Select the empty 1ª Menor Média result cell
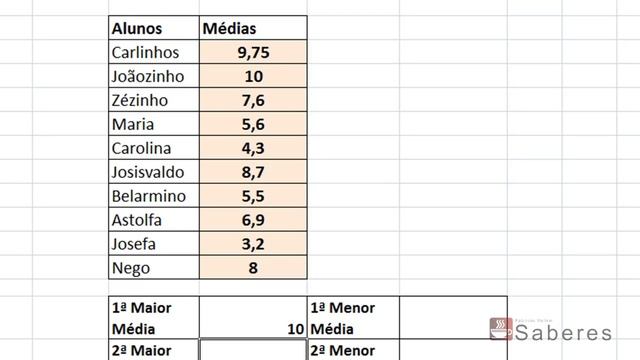 pyautogui.click(x=453, y=318)
